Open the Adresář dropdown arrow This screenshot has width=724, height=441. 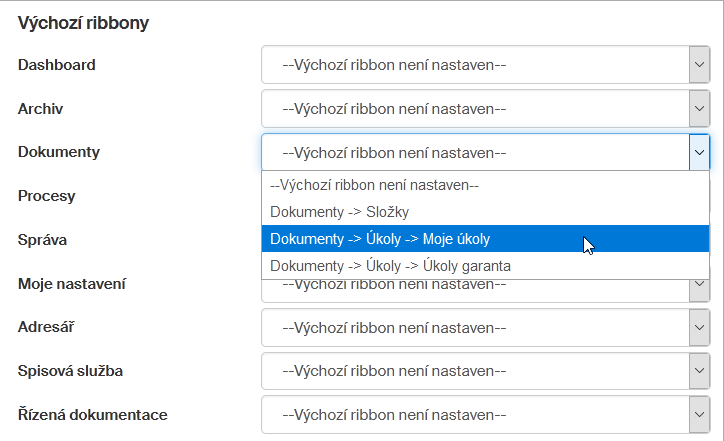click(699, 327)
